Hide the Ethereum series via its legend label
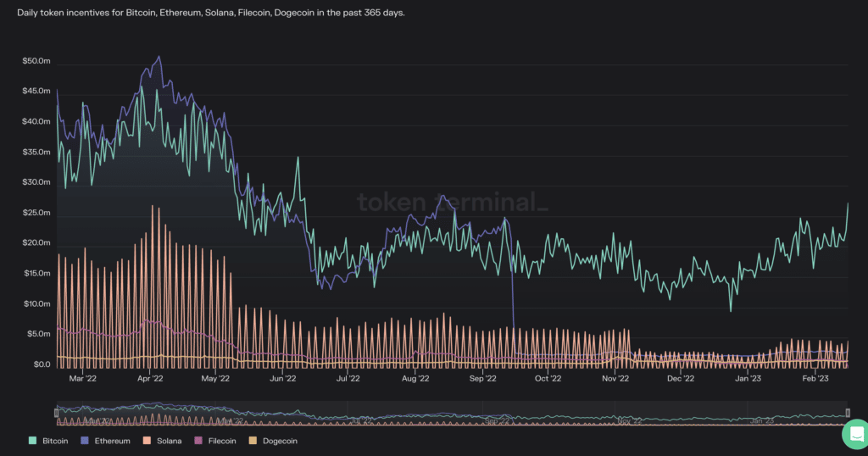 (112, 441)
